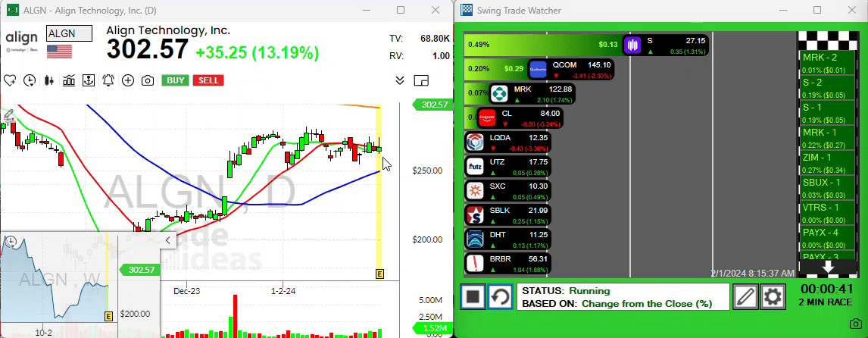Click the picture-in-picture layout icon
This screenshot has height=338, width=868.
pyautogui.click(x=421, y=80)
